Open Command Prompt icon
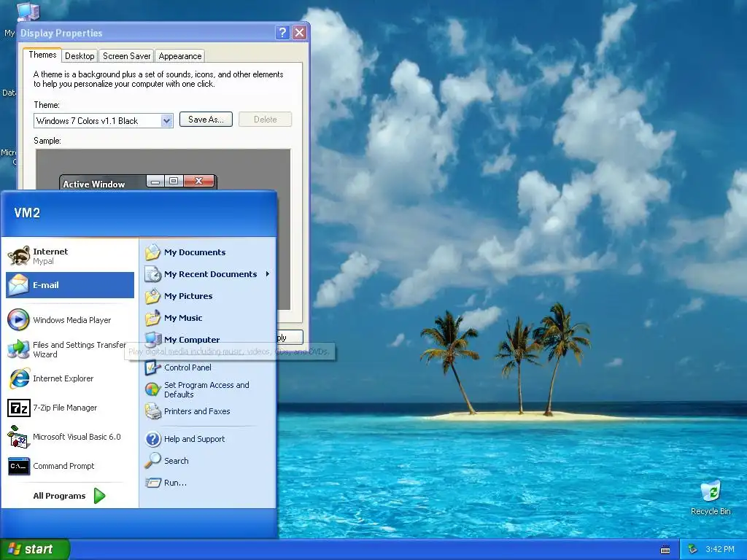 19,466
